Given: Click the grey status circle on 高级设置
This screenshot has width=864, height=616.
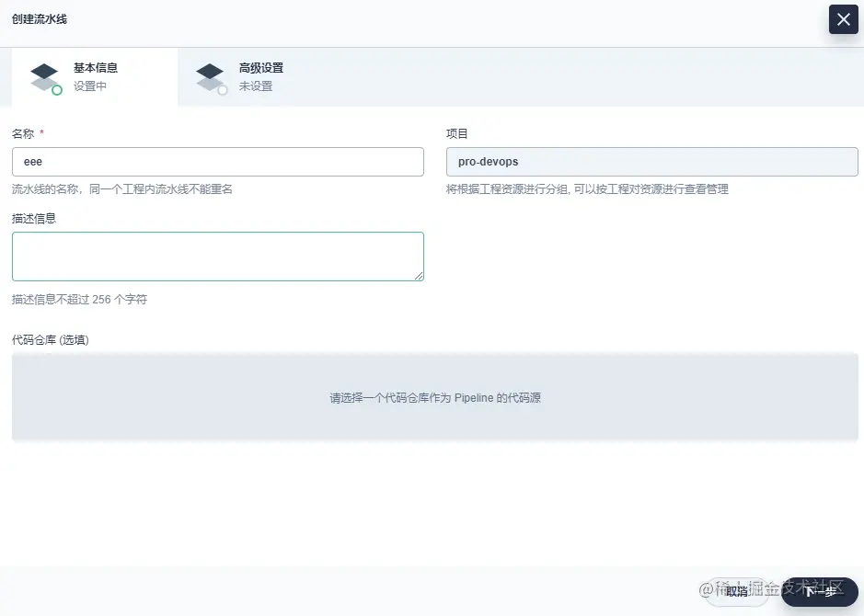Looking at the screenshot, I should pyautogui.click(x=223, y=90).
